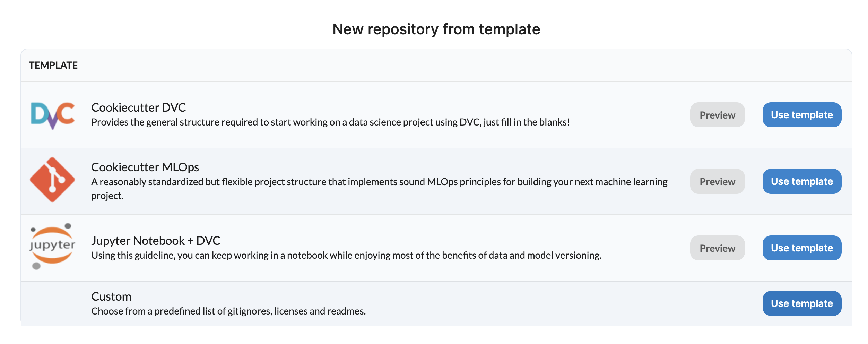Image resolution: width=868 pixels, height=344 pixels.
Task: Select the Custom template title
Action: pyautogui.click(x=111, y=296)
